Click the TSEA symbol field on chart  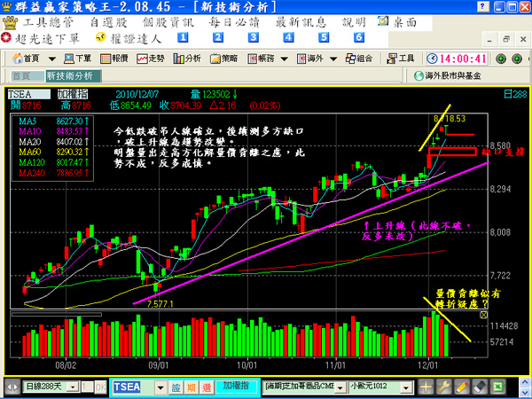pos(29,94)
